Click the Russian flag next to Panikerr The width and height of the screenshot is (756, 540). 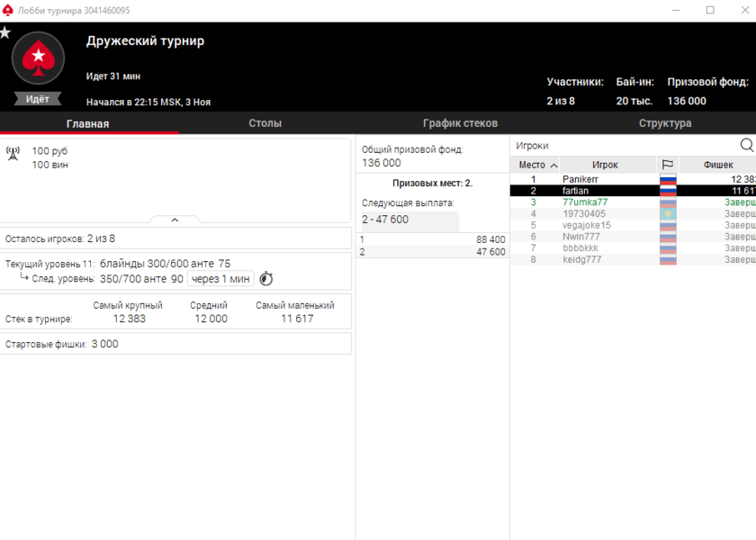(668, 180)
